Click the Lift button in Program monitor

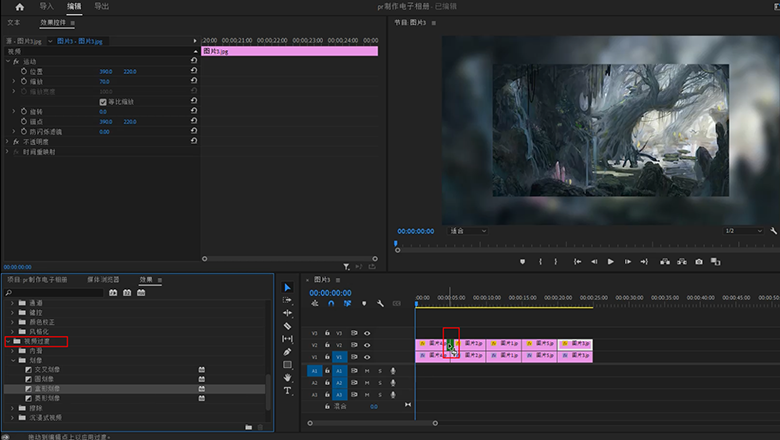pyautogui.click(x=665, y=262)
